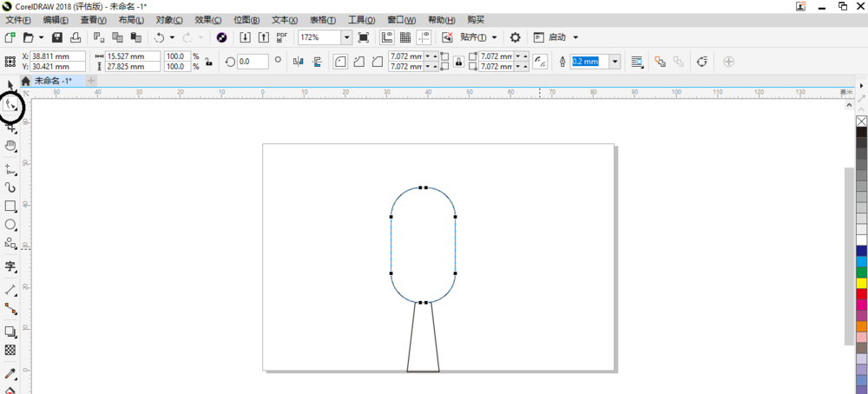Select the Text tool
868x394 pixels.
(x=10, y=266)
